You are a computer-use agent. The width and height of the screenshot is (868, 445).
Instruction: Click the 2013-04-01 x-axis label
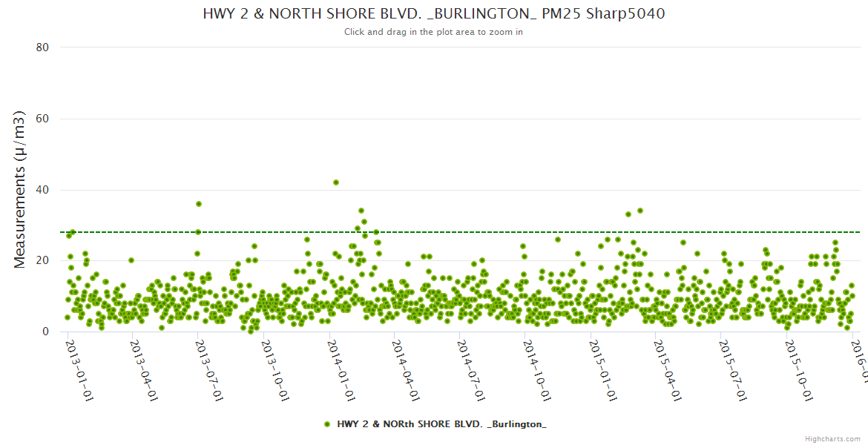click(142, 366)
